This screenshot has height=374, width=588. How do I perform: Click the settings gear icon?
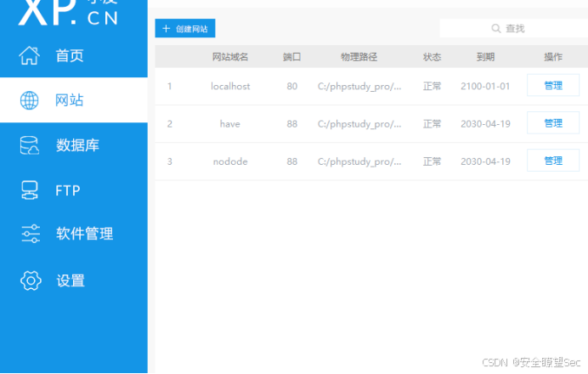point(31,280)
